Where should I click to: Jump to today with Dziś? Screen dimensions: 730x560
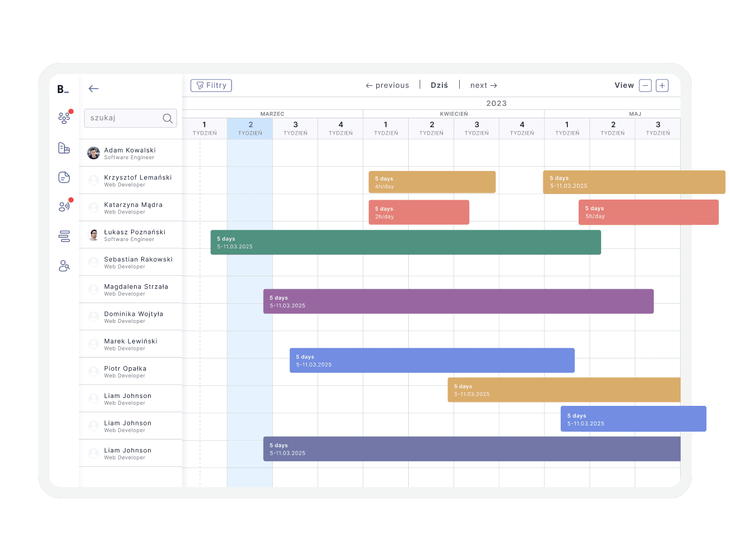439,86
